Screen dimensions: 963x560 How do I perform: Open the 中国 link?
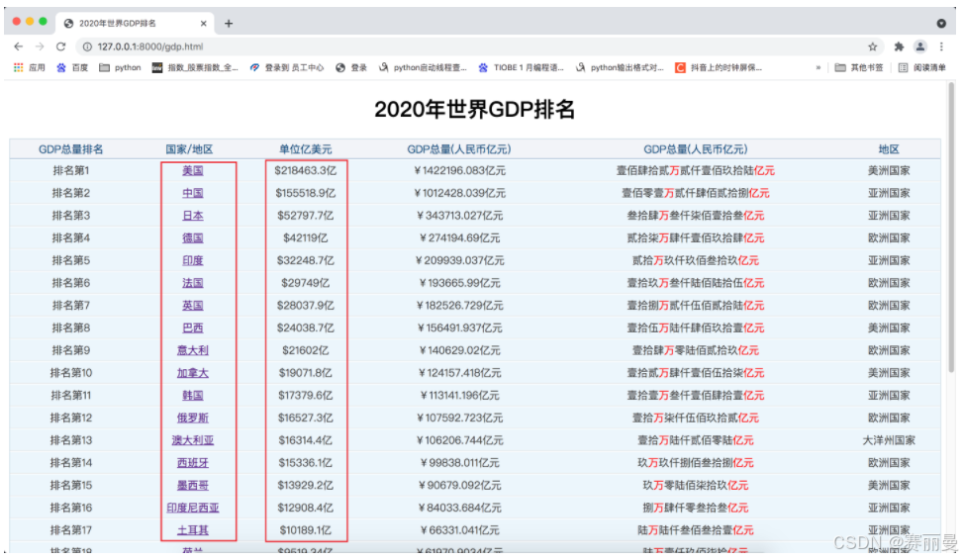(x=193, y=193)
